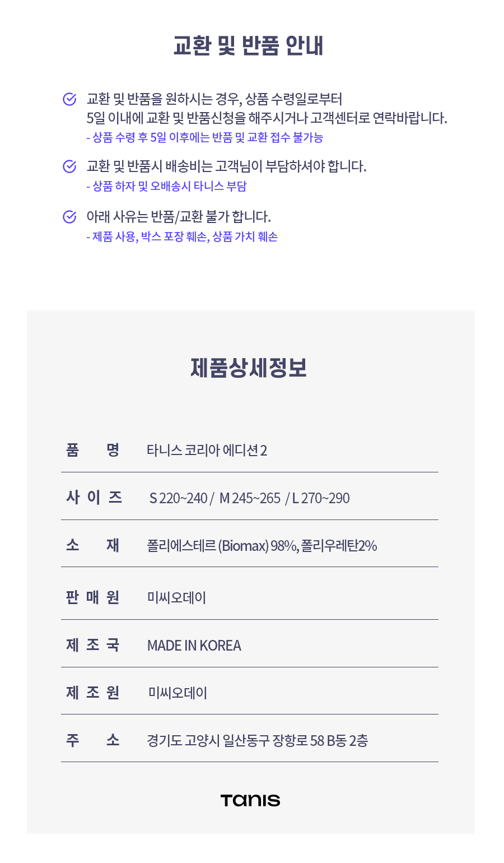Click the 교환 및 반품 안내 heading
Viewport: 504px width, 863px height.
point(249,46)
